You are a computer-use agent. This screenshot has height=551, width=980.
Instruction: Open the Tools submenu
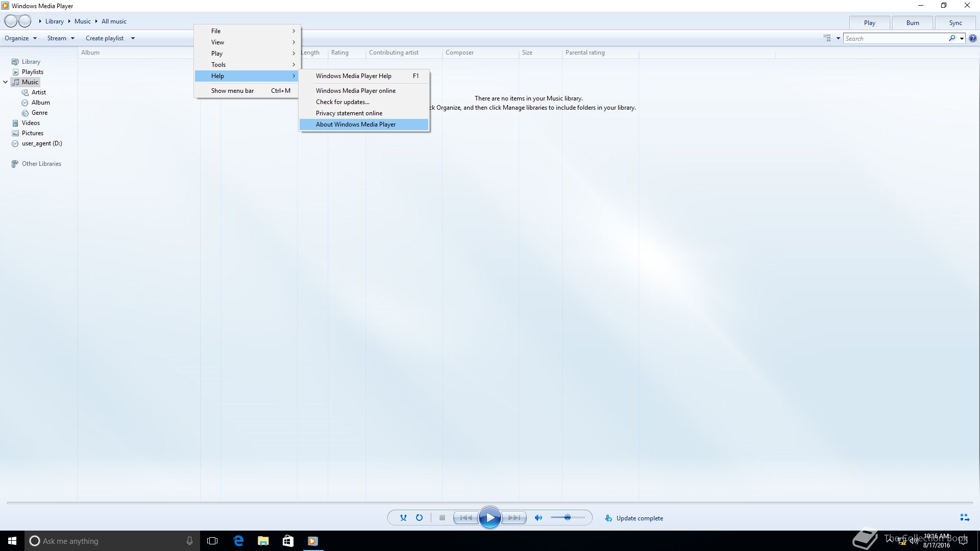(247, 65)
